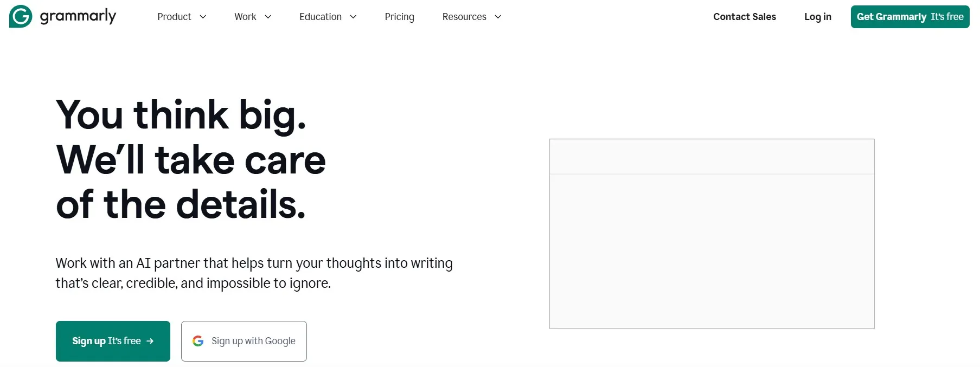Click the Grammarly G logo icon
Image resolution: width=980 pixels, height=367 pixels.
pyautogui.click(x=20, y=17)
